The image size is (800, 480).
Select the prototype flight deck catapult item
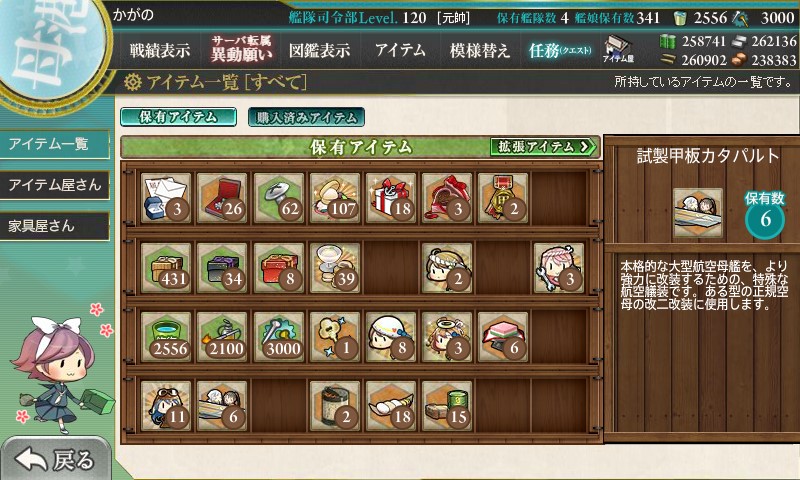coord(222,406)
